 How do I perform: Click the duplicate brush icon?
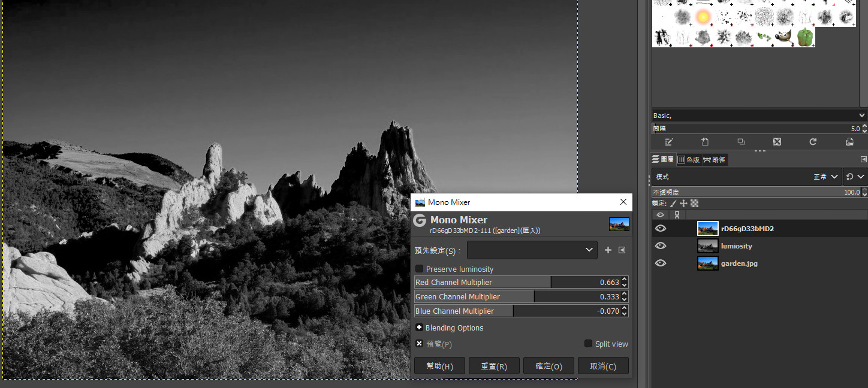(x=741, y=142)
